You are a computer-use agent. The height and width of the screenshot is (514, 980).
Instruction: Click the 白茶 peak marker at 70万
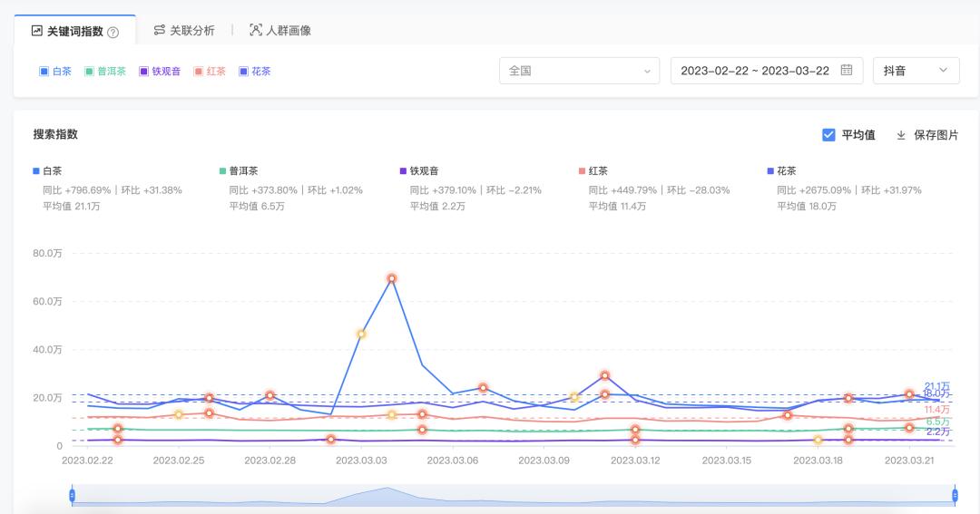pyautogui.click(x=391, y=278)
